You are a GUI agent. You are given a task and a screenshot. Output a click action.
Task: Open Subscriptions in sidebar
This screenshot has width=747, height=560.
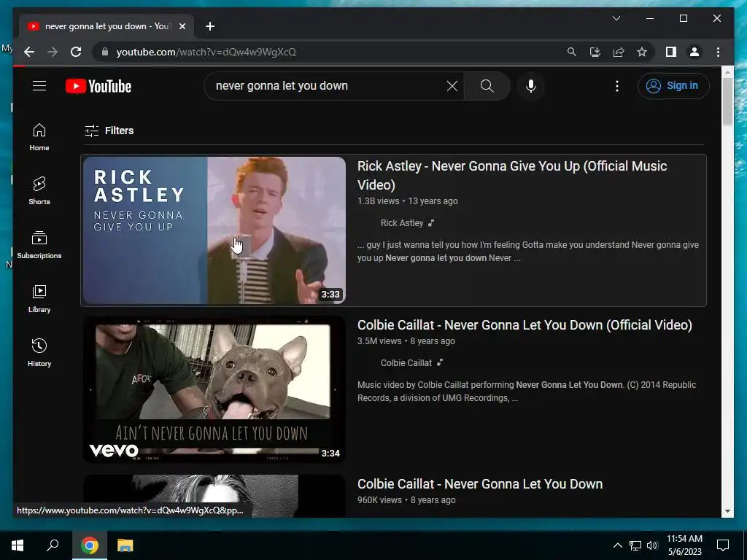[x=39, y=245]
